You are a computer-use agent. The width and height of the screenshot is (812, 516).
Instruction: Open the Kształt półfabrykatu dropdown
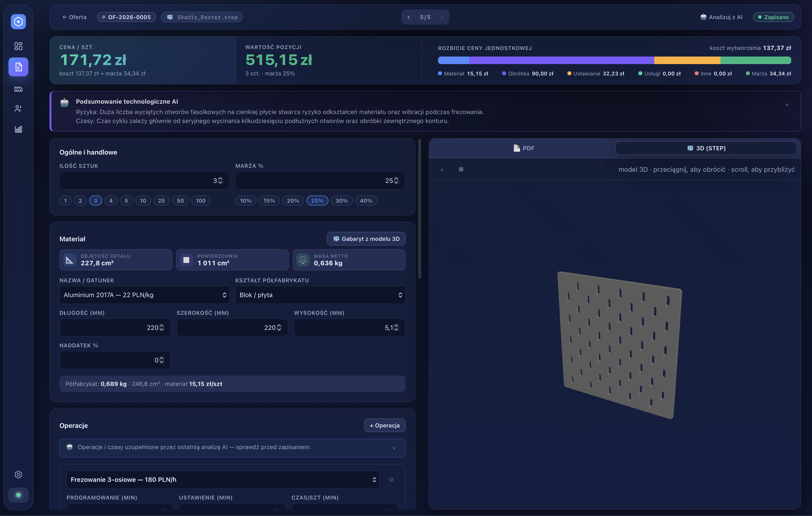[x=320, y=295]
